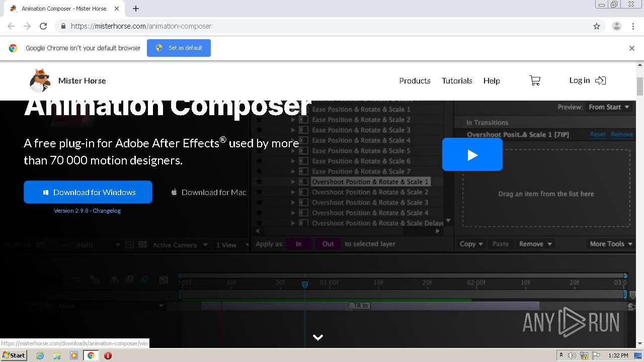Open Chrome's three-dot menu
Viewport: 644px width, 362px height.
[x=633, y=26]
